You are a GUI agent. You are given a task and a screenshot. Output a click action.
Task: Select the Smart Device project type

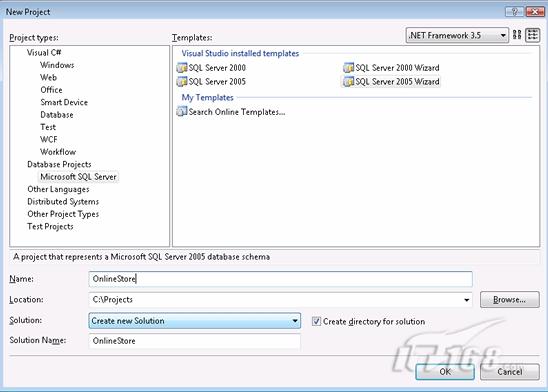(64, 102)
